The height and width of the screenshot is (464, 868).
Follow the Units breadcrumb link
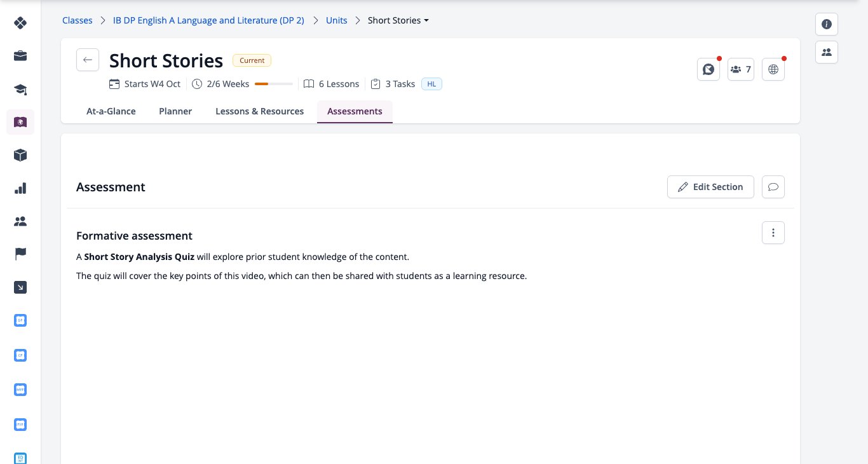(337, 20)
